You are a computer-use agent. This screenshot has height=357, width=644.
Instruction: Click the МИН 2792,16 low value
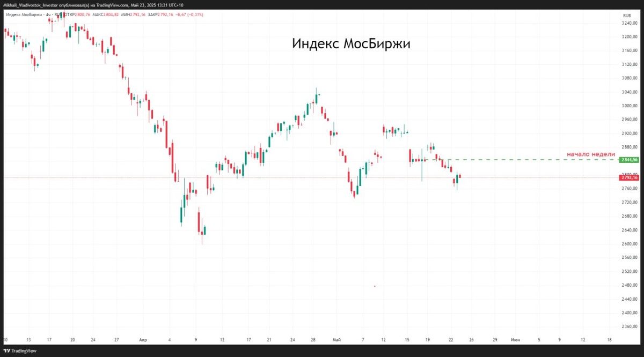(x=133, y=14)
